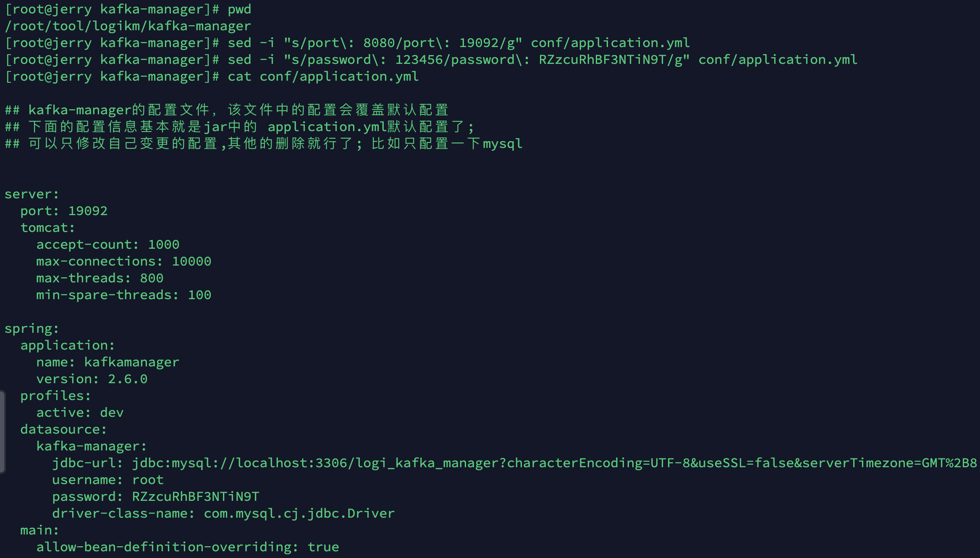Click the sed port replacement command line
This screenshot has width=980, height=558.
[x=459, y=43]
